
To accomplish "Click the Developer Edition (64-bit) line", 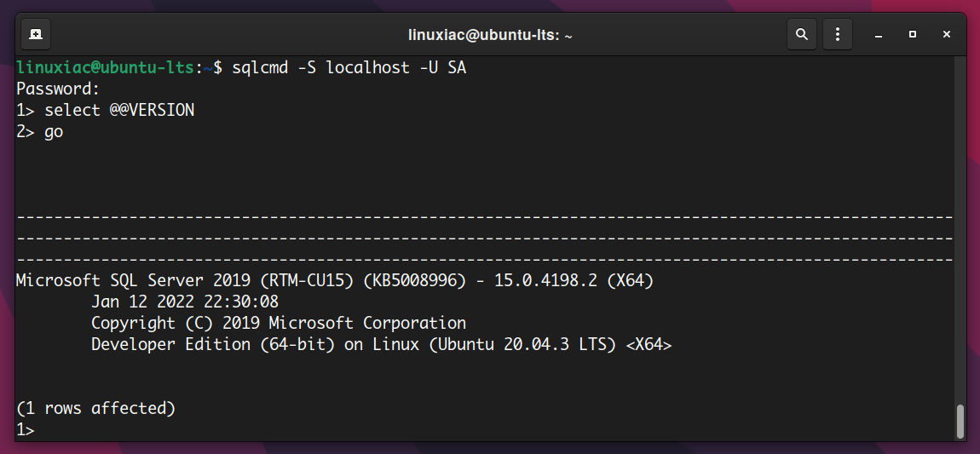I will (x=381, y=345).
